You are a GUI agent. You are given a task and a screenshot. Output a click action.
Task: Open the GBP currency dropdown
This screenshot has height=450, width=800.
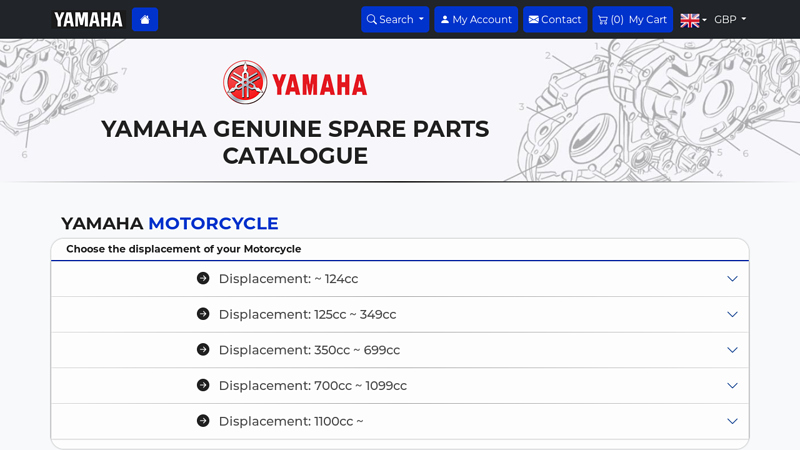730,19
